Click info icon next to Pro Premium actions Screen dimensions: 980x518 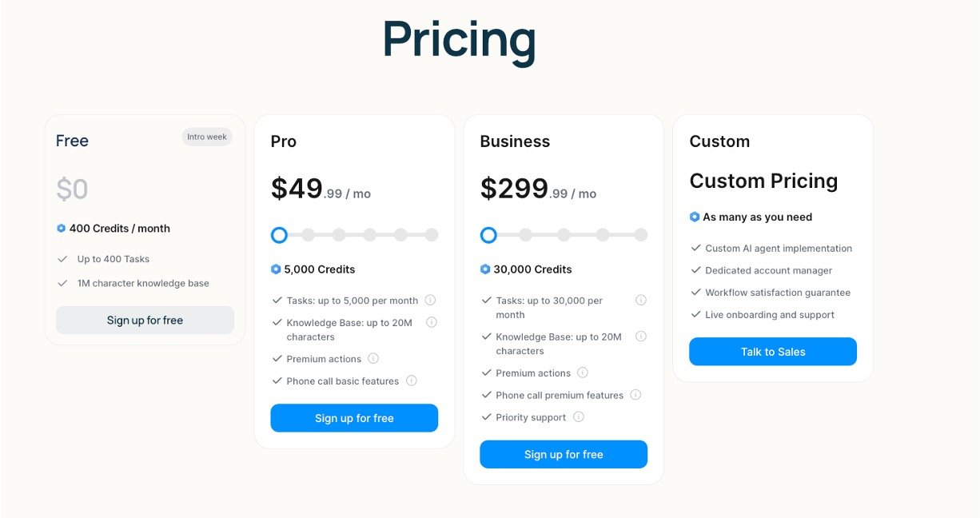(373, 359)
